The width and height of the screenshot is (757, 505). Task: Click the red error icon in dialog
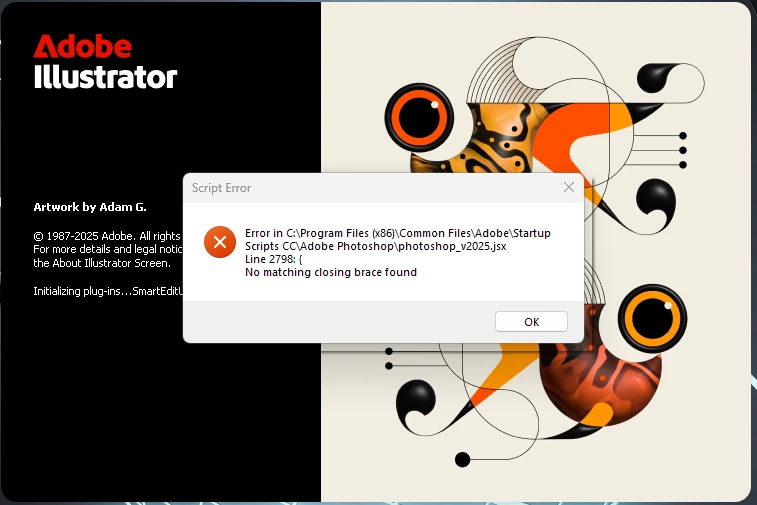220,242
